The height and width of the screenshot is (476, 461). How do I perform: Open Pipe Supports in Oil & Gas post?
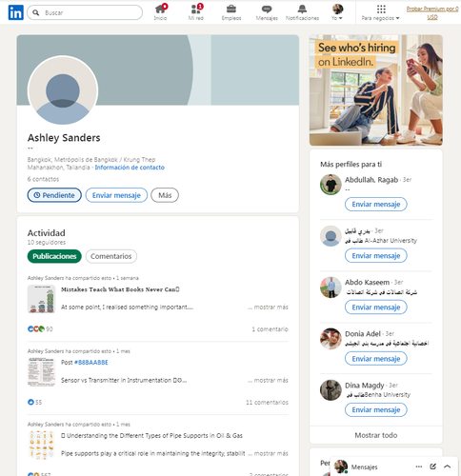coord(151,435)
